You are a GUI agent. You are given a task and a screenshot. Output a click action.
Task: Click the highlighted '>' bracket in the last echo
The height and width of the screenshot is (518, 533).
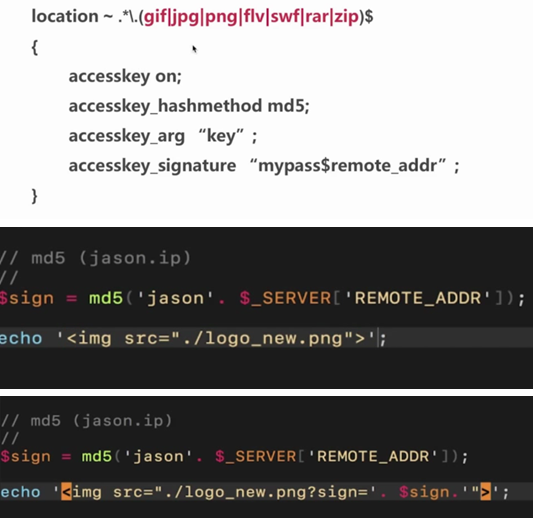[485, 492]
